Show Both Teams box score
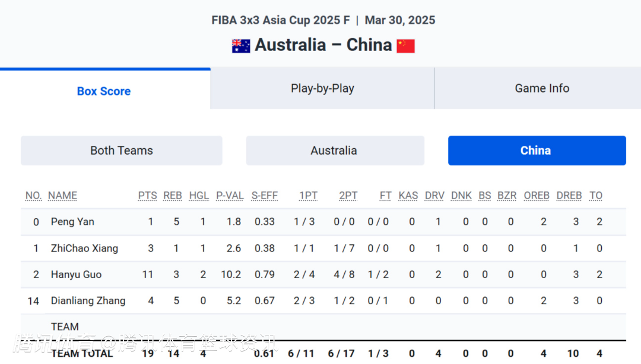The image size is (641, 364). 122,151
